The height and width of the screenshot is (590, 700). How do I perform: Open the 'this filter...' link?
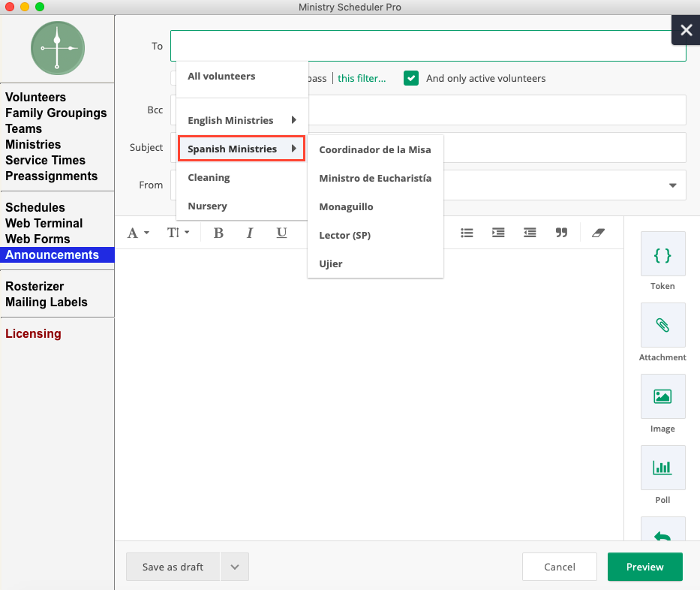coord(362,78)
